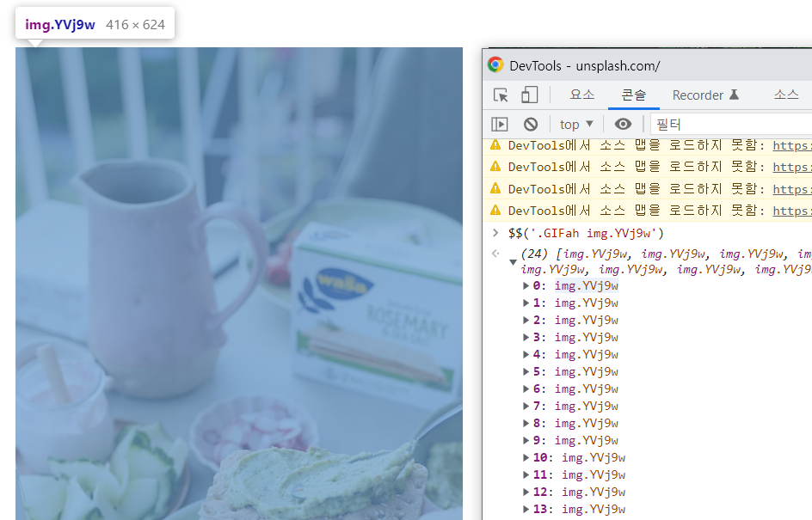The height and width of the screenshot is (520, 812).
Task: Focus the 필터 input field
Action: [730, 125]
